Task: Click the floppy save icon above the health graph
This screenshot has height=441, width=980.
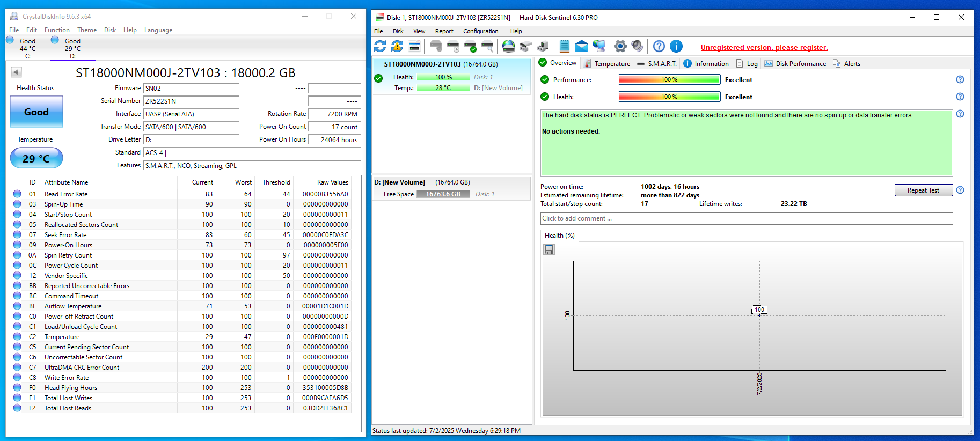Action: [549, 249]
